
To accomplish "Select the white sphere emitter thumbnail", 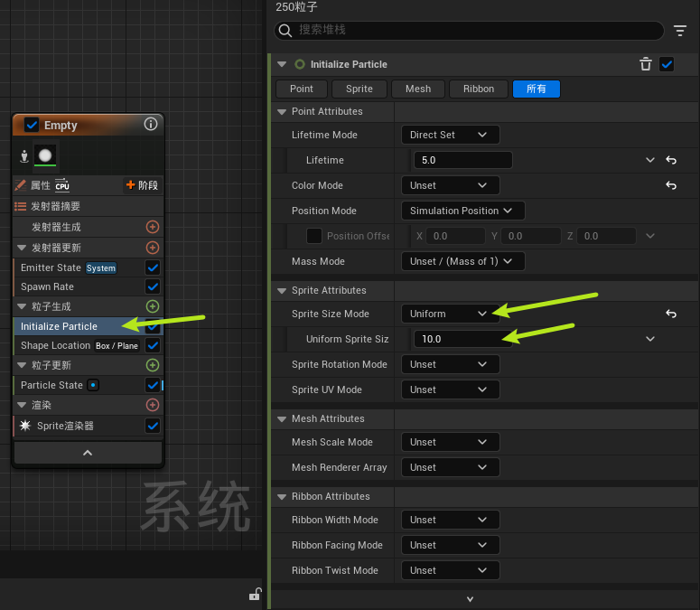I will pyautogui.click(x=45, y=155).
